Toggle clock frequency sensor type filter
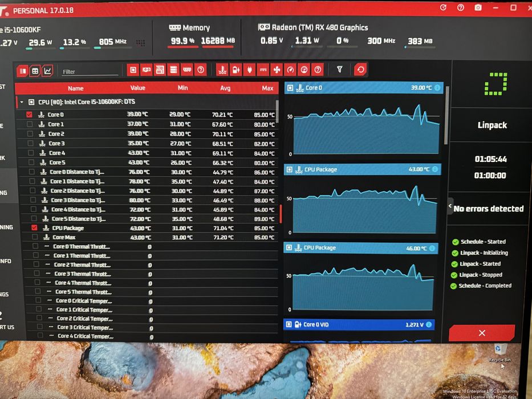The height and width of the screenshot is (399, 532). 290,70
